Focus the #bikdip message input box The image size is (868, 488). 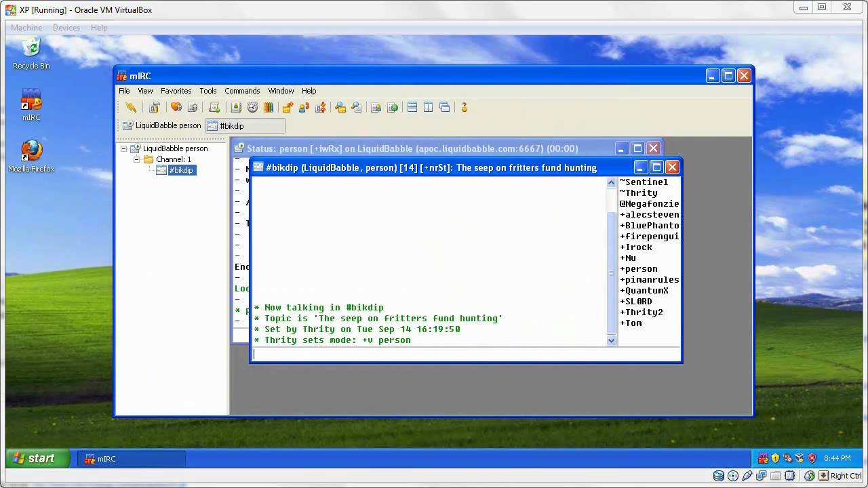click(466, 354)
